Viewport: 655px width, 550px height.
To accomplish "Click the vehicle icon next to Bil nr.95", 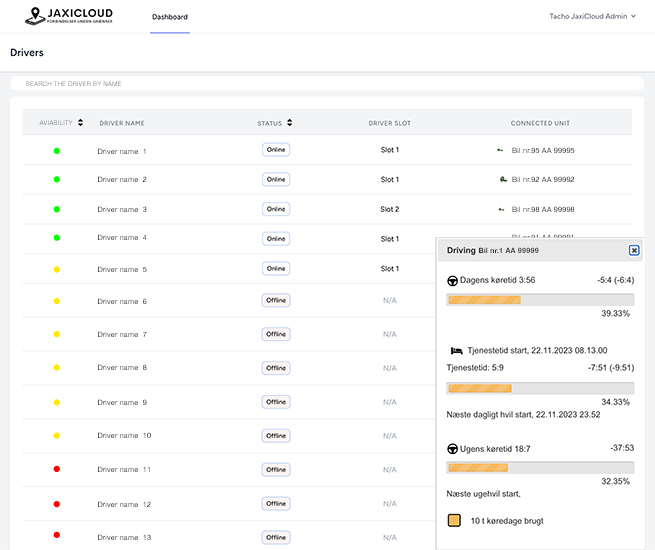I will (x=501, y=150).
